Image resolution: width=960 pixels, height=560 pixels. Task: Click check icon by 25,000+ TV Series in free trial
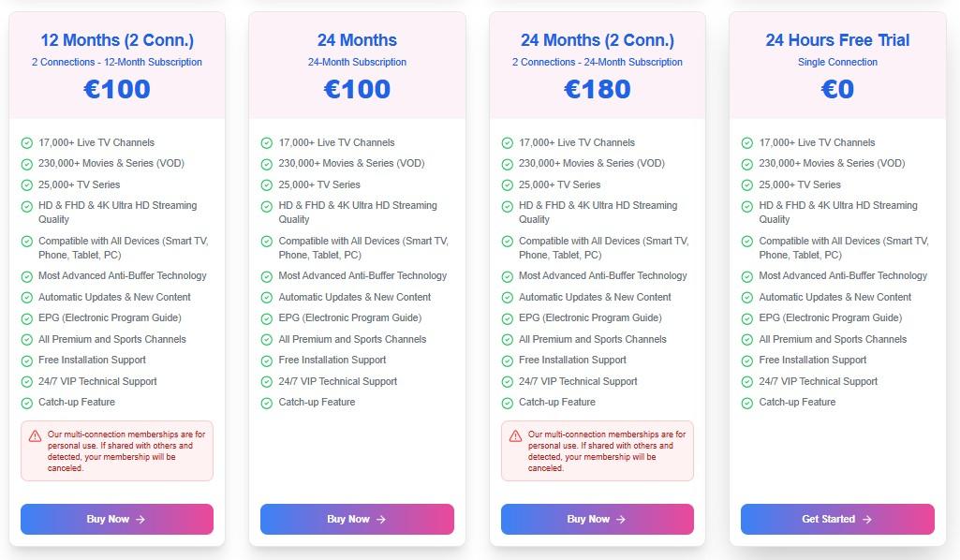(x=747, y=185)
